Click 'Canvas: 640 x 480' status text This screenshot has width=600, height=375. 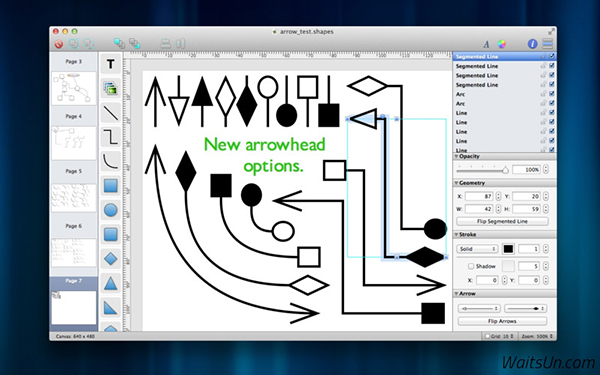click(x=75, y=336)
